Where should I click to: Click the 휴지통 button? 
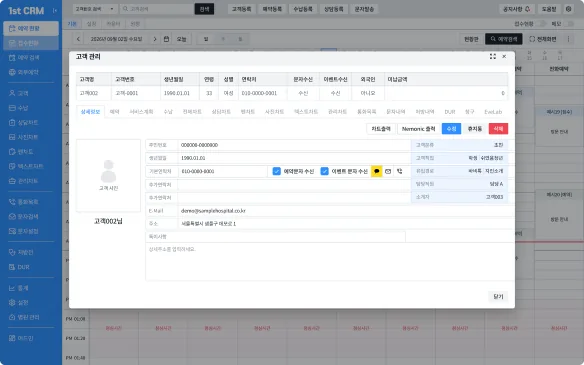[x=475, y=129]
